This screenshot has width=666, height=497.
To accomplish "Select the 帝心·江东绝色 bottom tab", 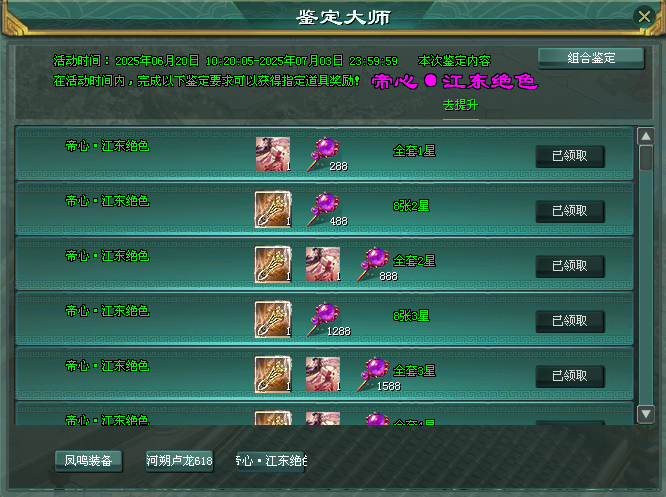I will pyautogui.click(x=271, y=461).
